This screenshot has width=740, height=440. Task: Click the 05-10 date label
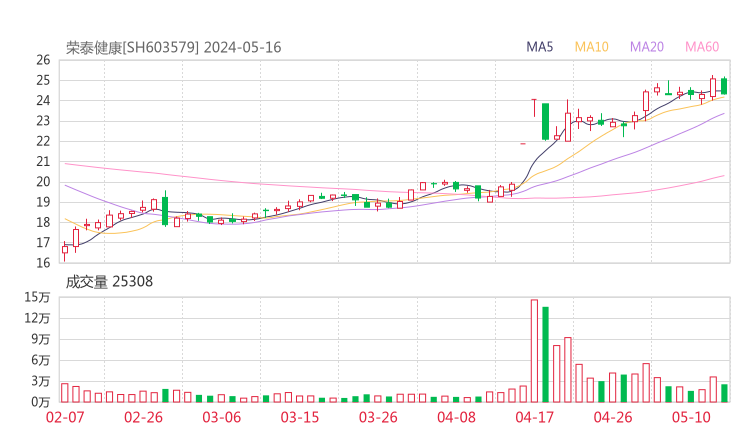pos(691,417)
